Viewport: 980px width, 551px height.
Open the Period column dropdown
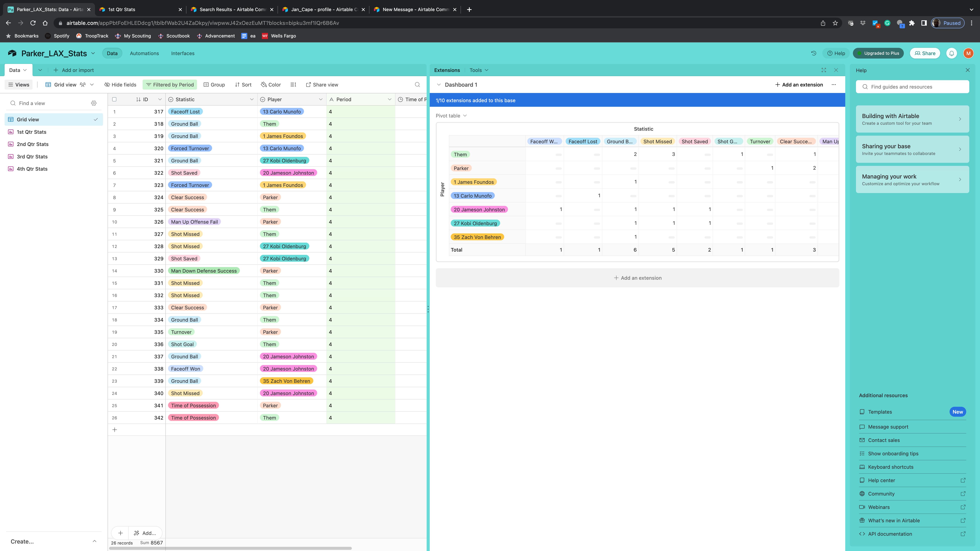[x=390, y=100]
